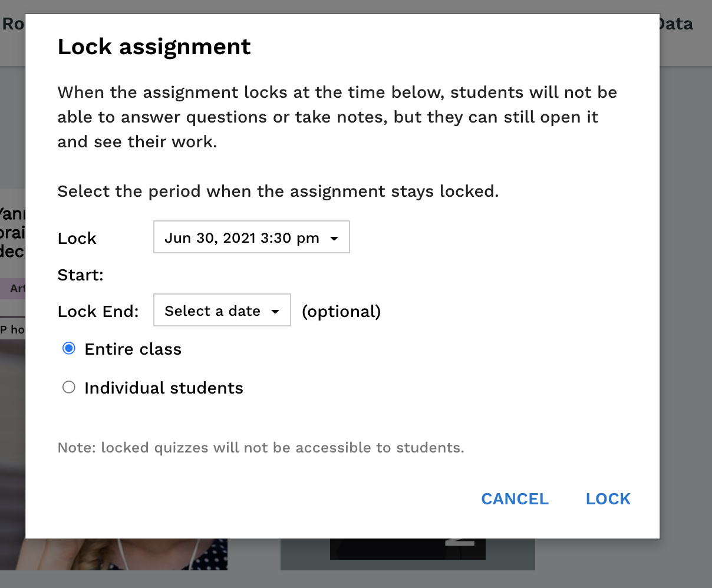
Task: Click the polka-dot photo thumbnail at bottom left
Action: (126, 554)
